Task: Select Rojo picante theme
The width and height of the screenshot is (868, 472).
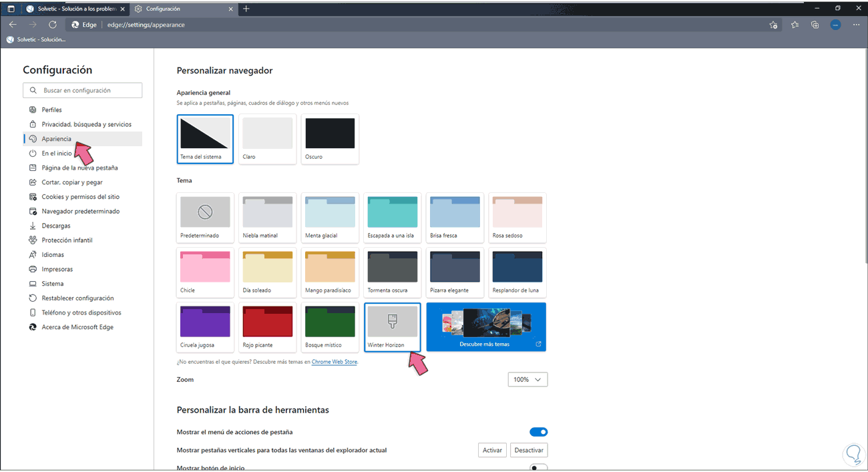Action: click(267, 327)
